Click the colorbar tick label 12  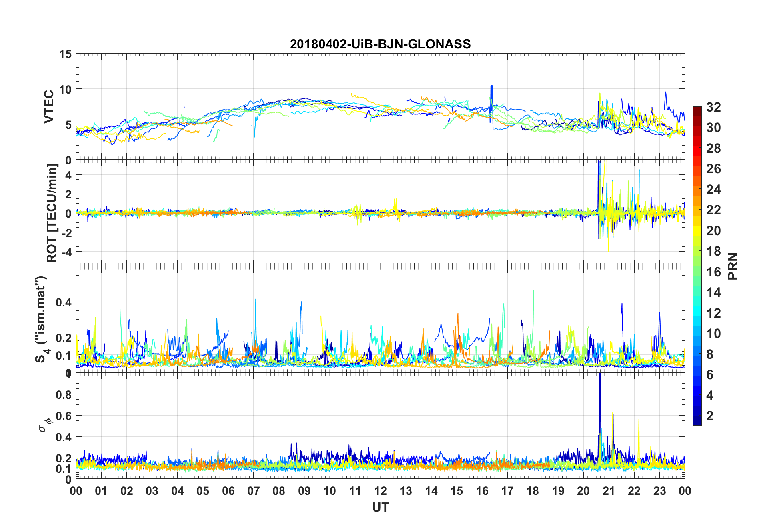point(713,313)
